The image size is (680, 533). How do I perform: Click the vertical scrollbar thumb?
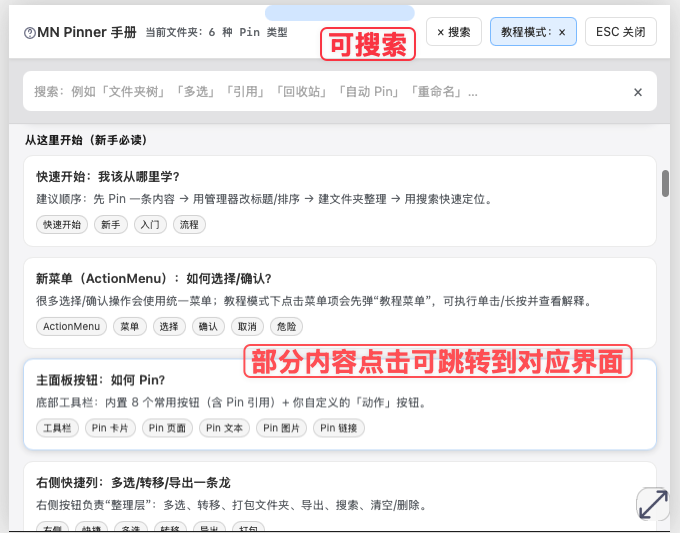coord(665,184)
